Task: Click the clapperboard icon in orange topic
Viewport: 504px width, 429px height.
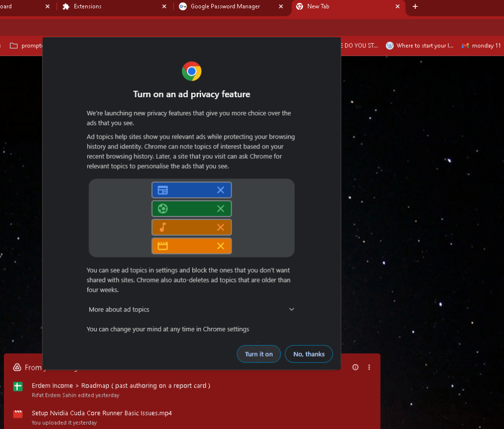Action: tap(163, 246)
